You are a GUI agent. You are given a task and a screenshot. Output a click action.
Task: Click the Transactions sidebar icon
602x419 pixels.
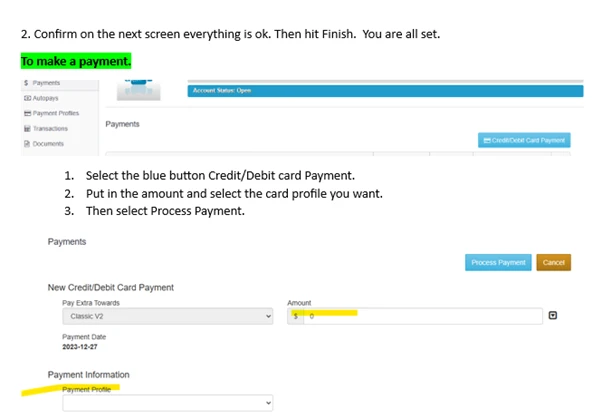(x=25, y=129)
